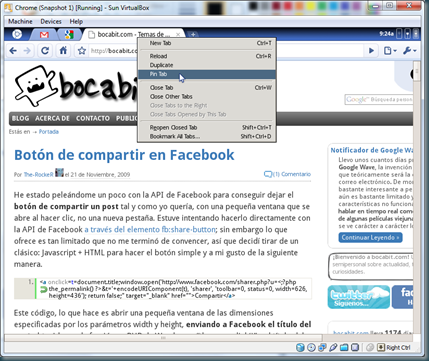Choose Close Tab from the context menu
This screenshot has width=429, height=361.
coord(207,88)
